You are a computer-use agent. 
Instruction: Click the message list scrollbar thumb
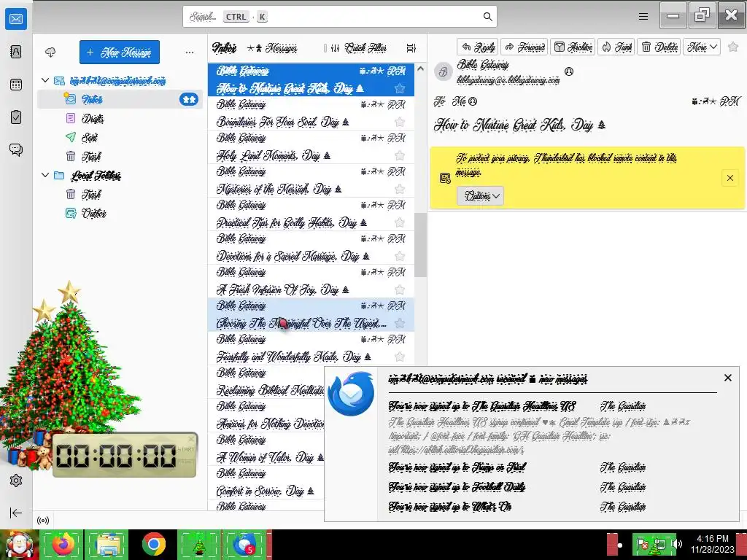(x=419, y=245)
